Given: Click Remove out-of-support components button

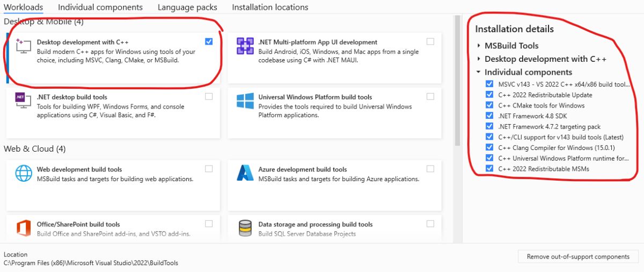Looking at the screenshot, I should [x=578, y=256].
